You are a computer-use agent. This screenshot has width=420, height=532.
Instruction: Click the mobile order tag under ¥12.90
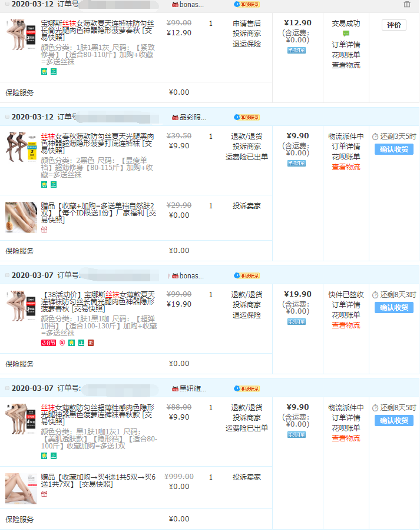coord(296,51)
